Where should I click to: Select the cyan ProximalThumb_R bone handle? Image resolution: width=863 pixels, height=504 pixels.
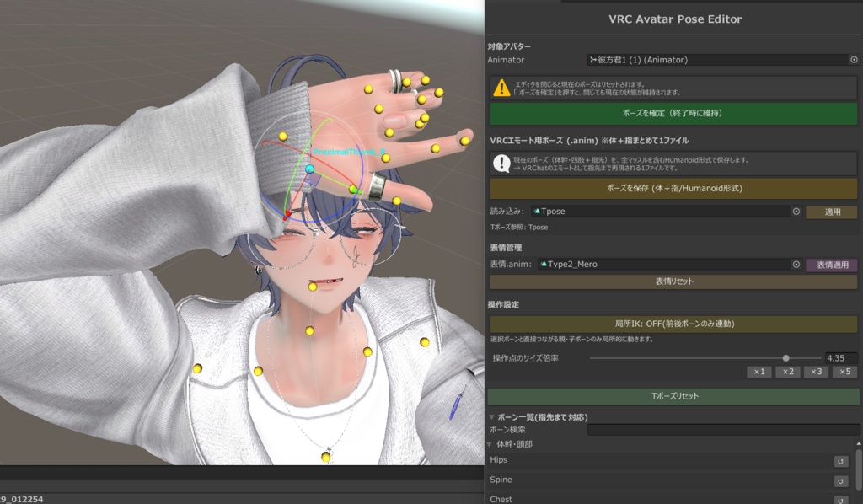tap(310, 169)
